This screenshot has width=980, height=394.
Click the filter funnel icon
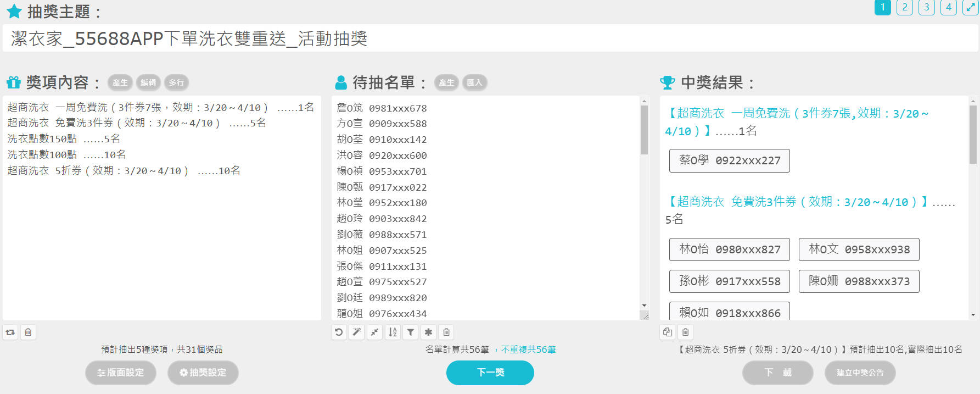pyautogui.click(x=411, y=332)
